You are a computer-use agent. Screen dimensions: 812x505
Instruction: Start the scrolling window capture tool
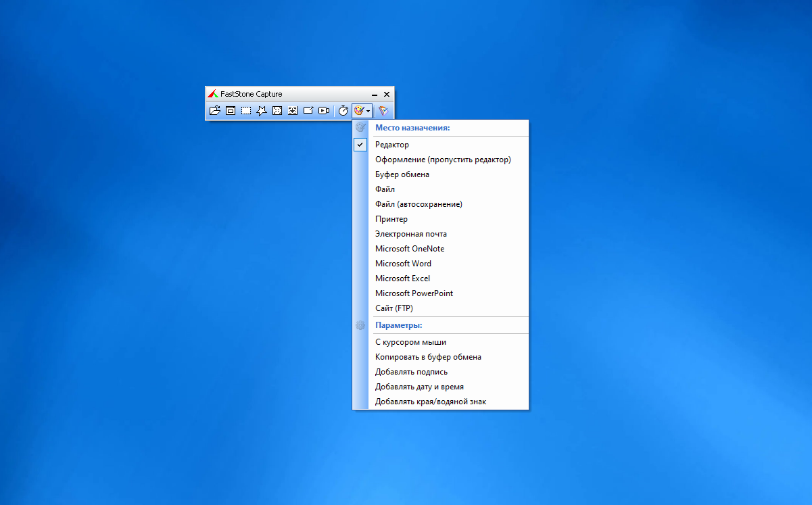tap(293, 110)
